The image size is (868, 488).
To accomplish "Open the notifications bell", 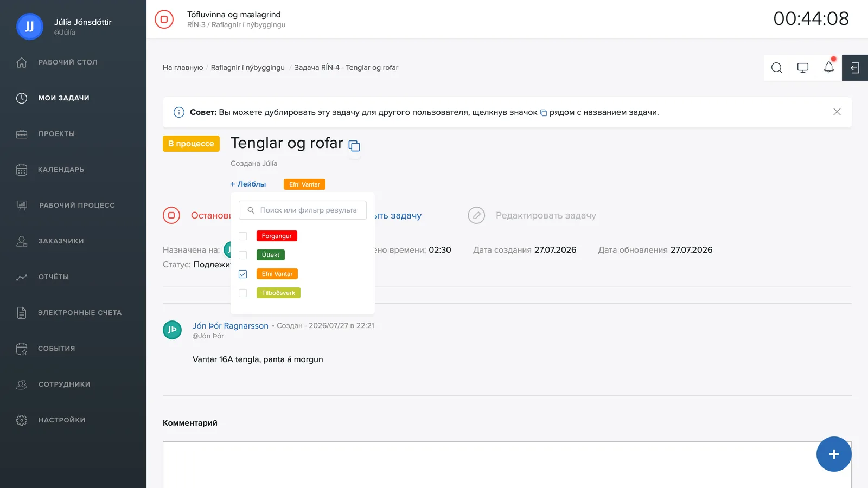I will 829,67.
